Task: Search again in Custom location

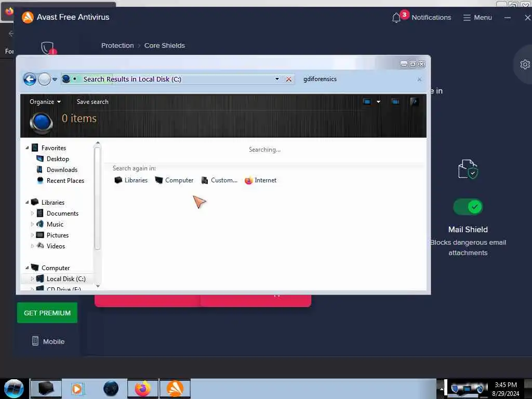Action: [x=219, y=180]
